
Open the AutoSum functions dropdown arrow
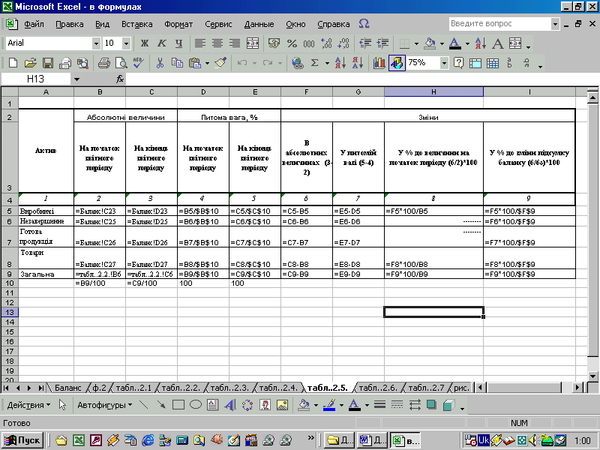pyautogui.click(x=327, y=63)
